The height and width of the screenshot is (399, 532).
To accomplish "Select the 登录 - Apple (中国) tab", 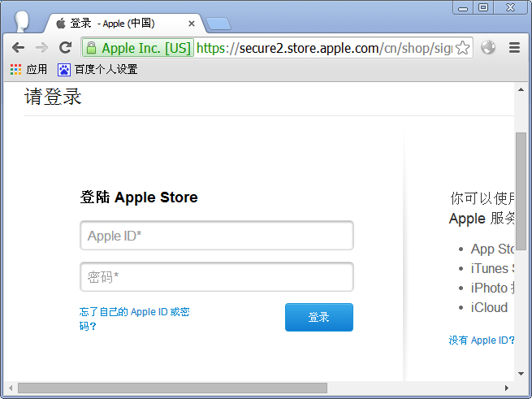I will click(122, 23).
